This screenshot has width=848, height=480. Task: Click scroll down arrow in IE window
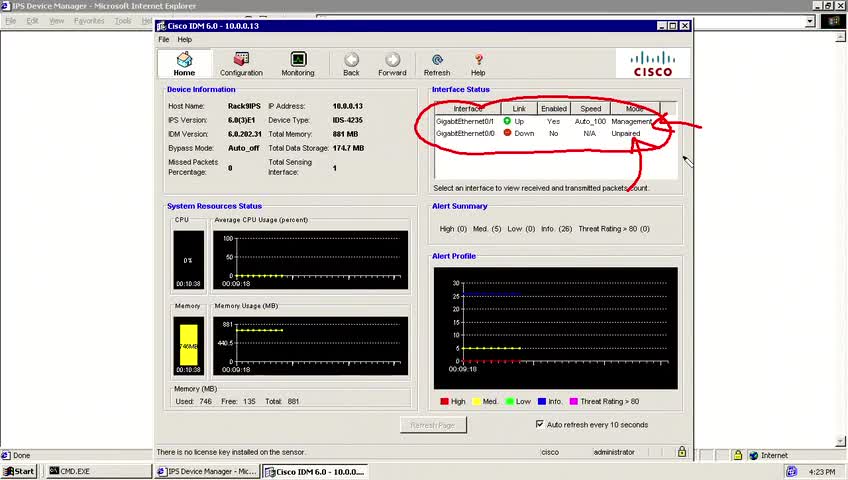pyautogui.click(x=840, y=442)
